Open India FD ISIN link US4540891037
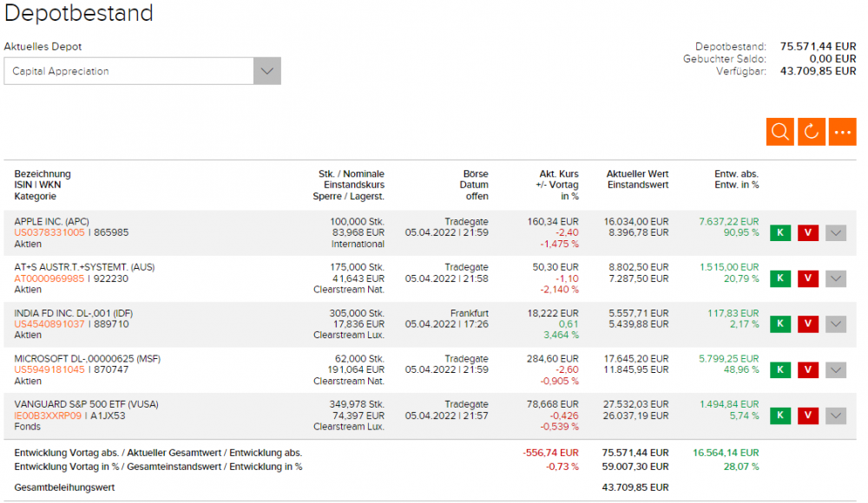 click(x=49, y=324)
